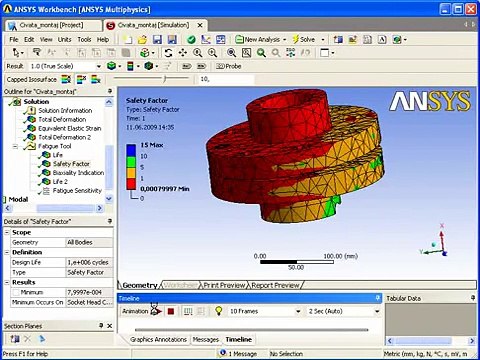Click the light bulb timeline icon

(218, 311)
